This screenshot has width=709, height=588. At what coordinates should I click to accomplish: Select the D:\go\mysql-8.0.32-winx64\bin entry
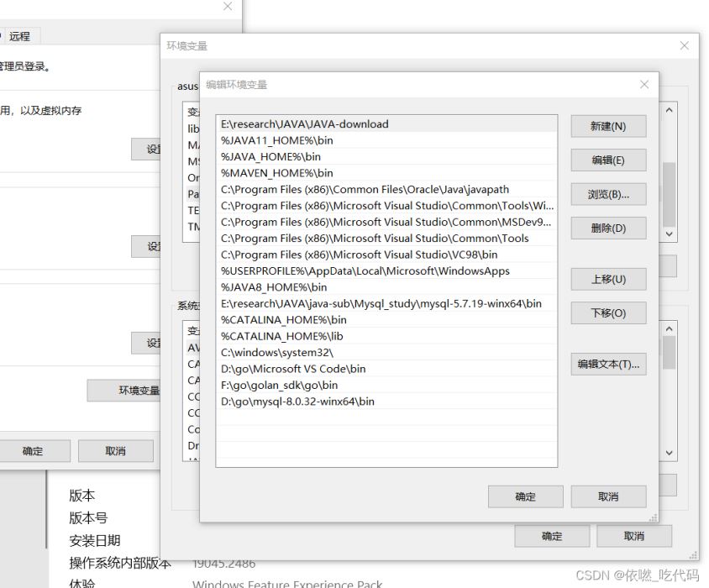click(336, 402)
